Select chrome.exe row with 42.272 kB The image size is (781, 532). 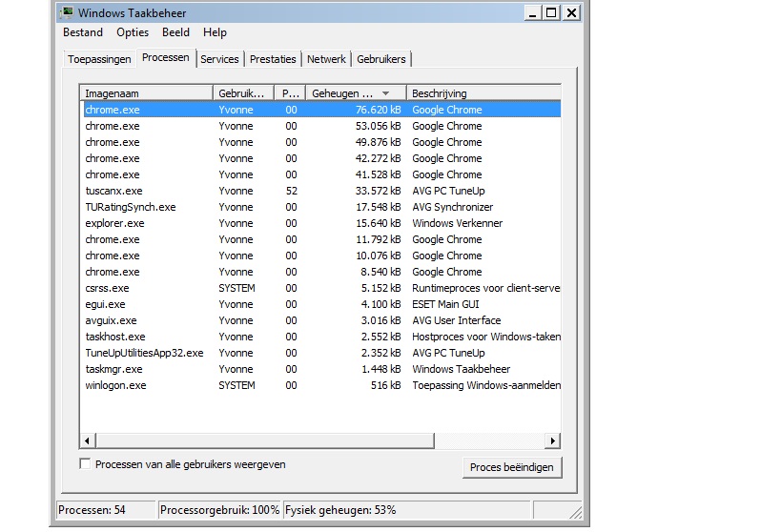click(x=321, y=158)
